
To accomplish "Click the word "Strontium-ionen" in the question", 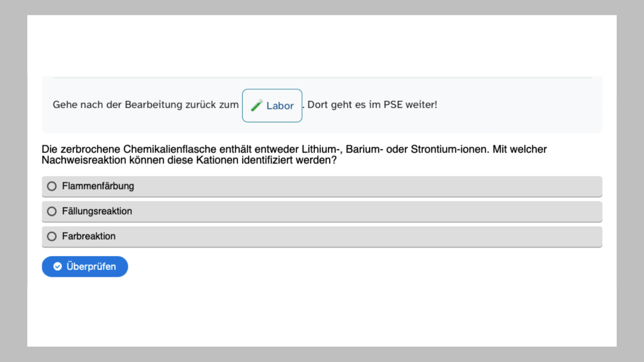I will 450,149.
